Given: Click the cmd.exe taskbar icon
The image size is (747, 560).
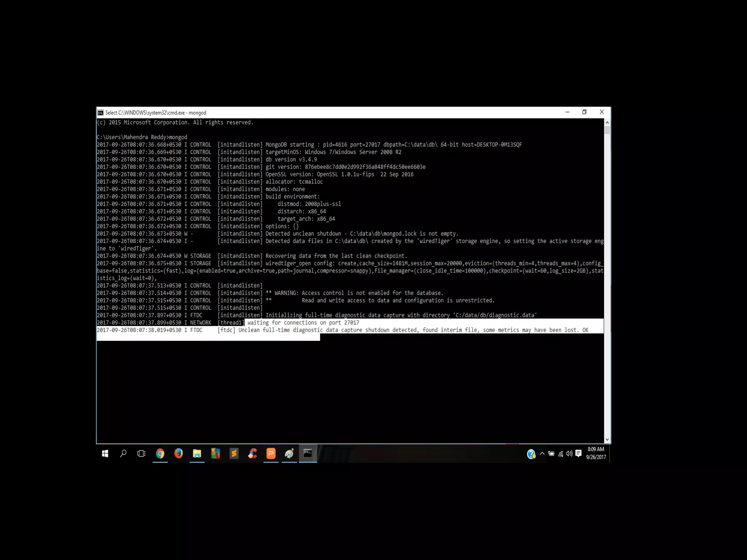Looking at the screenshot, I should coord(308,454).
